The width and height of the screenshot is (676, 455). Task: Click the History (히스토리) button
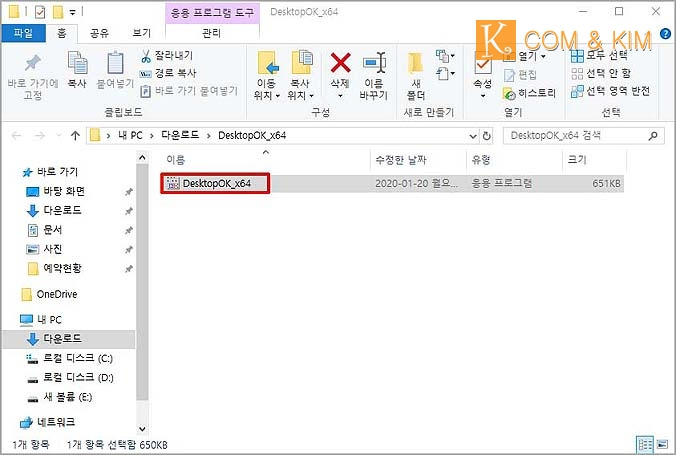pos(529,93)
